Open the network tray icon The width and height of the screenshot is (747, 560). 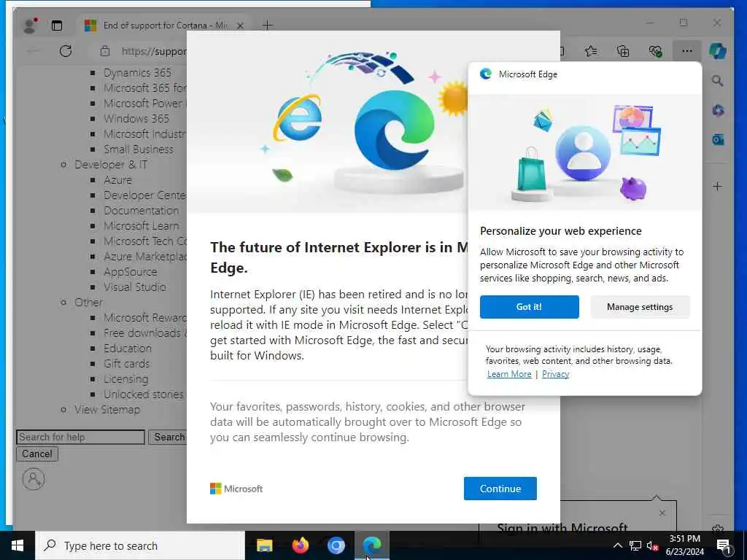point(635,545)
